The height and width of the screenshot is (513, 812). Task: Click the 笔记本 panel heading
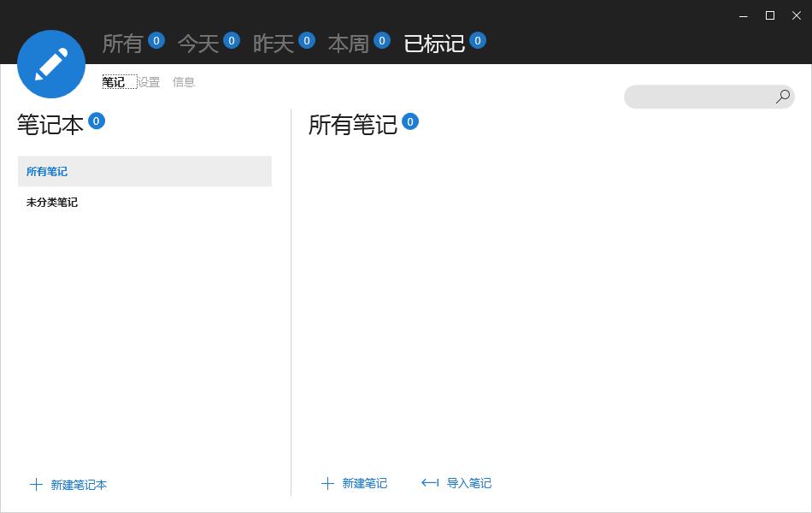[50, 125]
